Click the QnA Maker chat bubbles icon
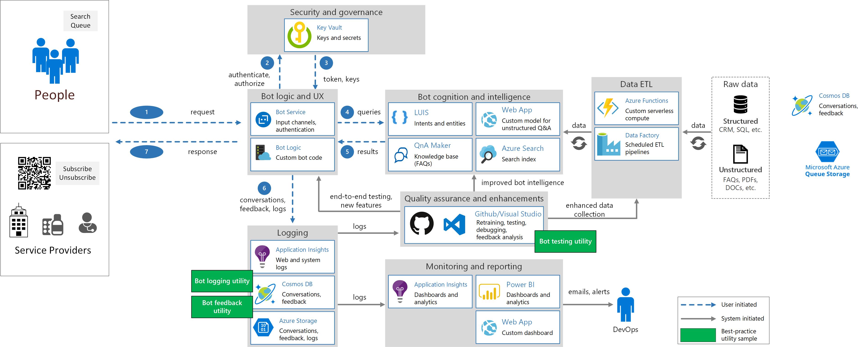Image resolution: width=868 pixels, height=347 pixels. point(401,155)
